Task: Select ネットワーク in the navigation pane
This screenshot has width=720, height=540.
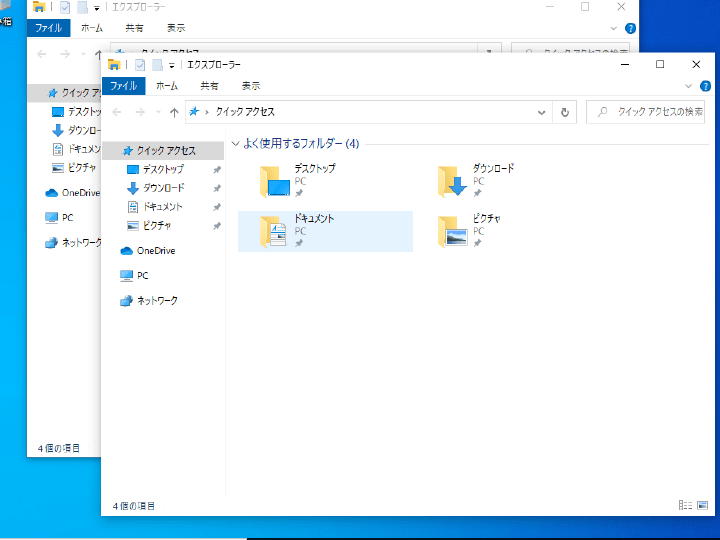Action: click(157, 301)
